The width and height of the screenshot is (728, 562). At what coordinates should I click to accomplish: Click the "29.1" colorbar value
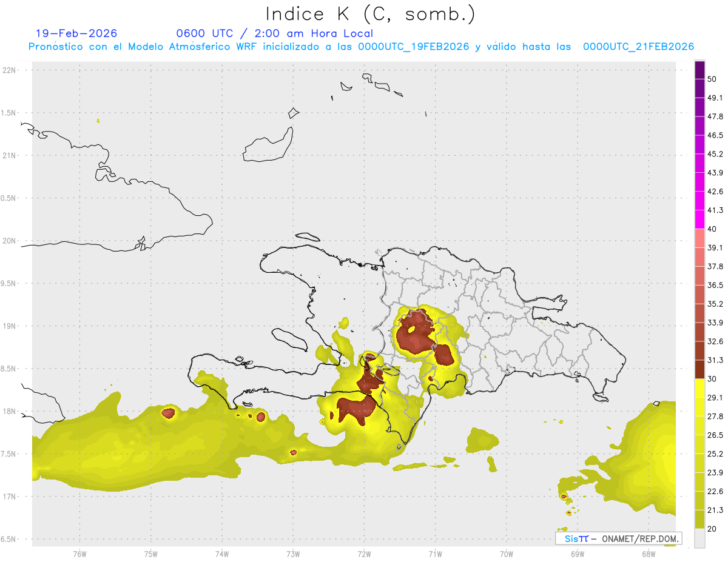715,398
